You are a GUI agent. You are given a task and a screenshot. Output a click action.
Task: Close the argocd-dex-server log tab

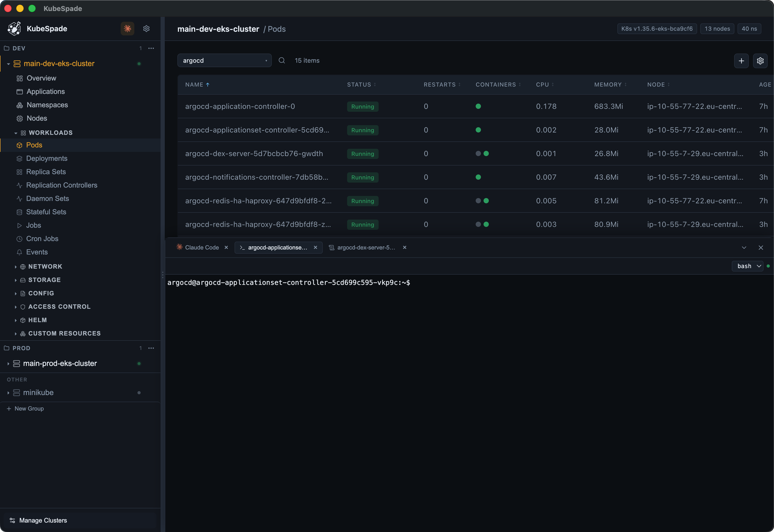click(x=405, y=247)
